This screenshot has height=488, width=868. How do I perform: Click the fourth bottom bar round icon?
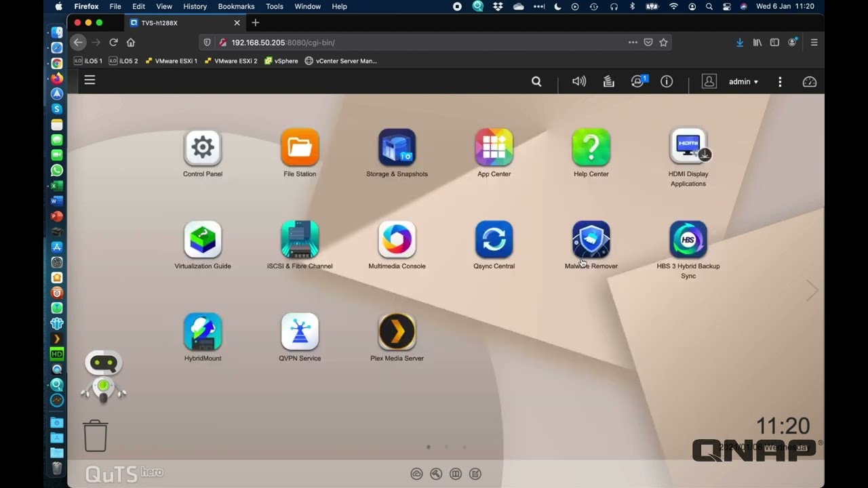(x=475, y=474)
